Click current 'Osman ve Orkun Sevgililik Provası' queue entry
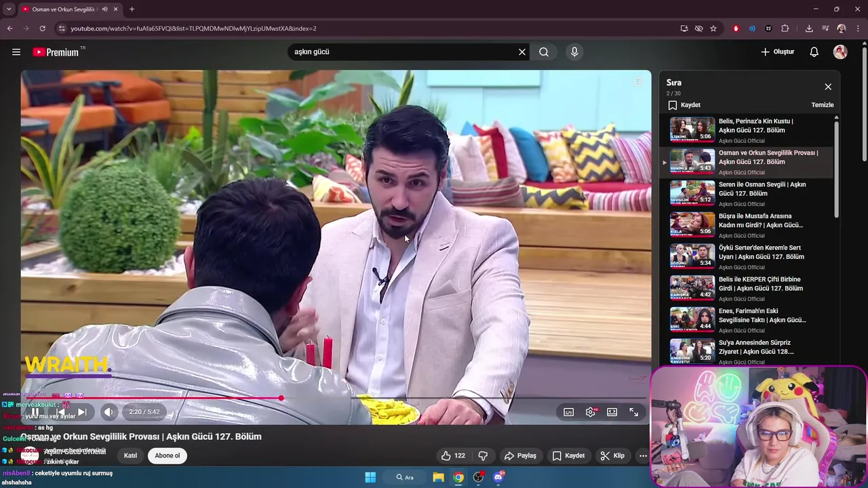Screen dimensions: 868x488 746,162
